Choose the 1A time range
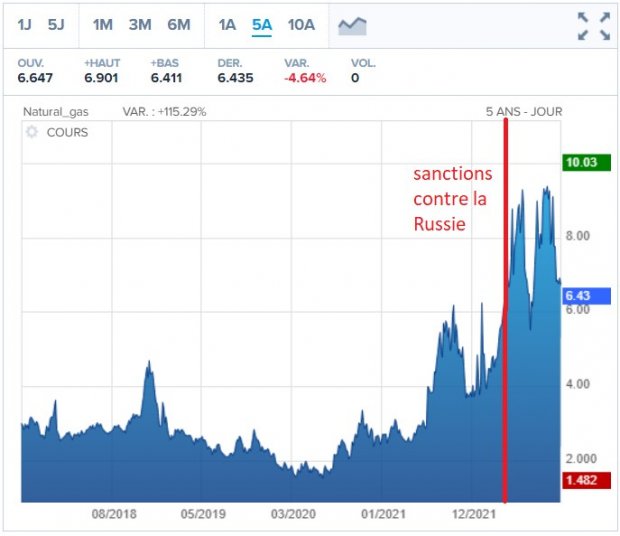The image size is (620, 536). [227, 24]
